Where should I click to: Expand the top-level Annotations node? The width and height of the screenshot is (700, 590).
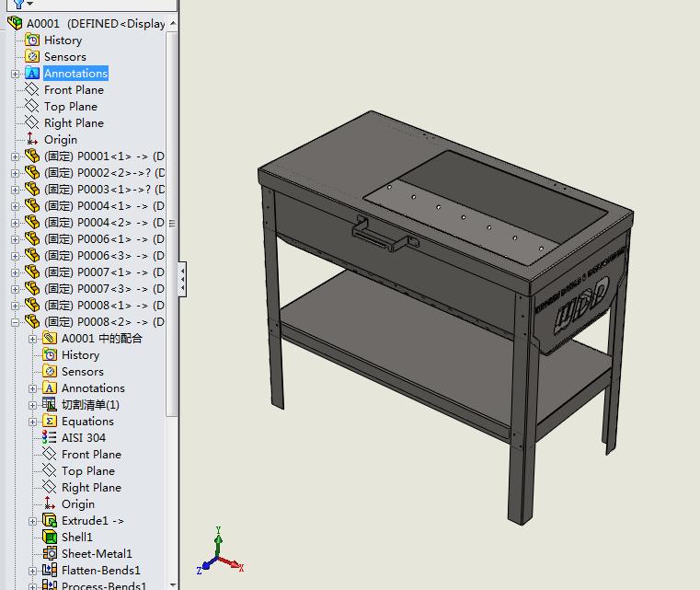click(x=16, y=74)
